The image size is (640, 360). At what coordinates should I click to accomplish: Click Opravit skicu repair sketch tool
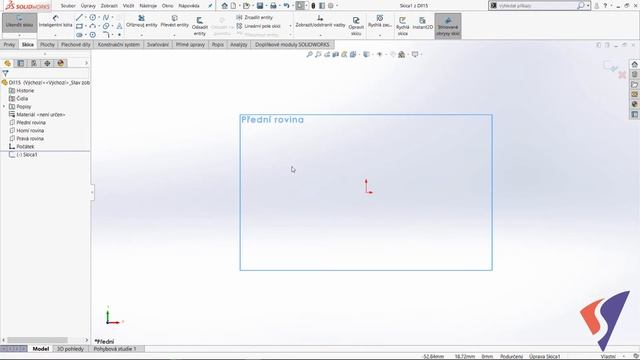coord(356,26)
